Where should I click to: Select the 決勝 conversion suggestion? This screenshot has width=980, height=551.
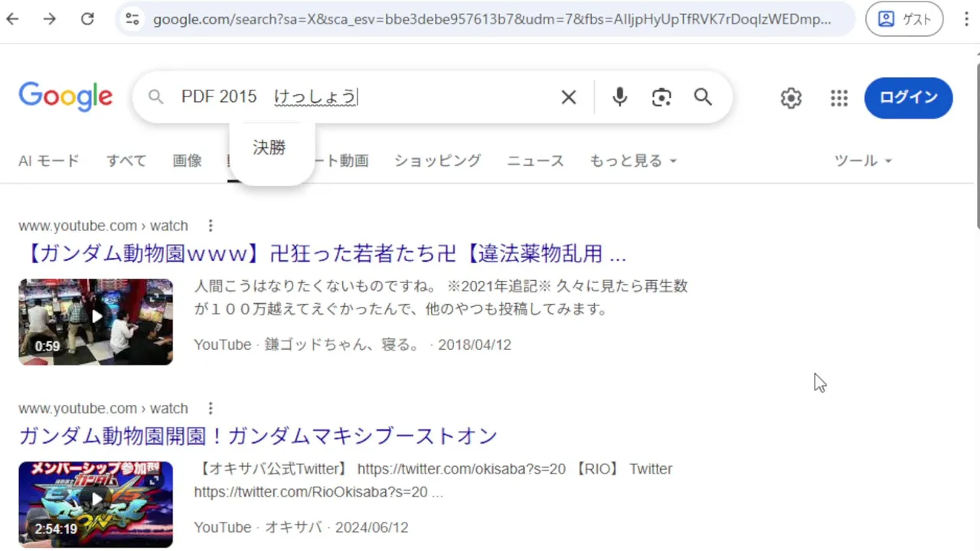click(x=269, y=148)
